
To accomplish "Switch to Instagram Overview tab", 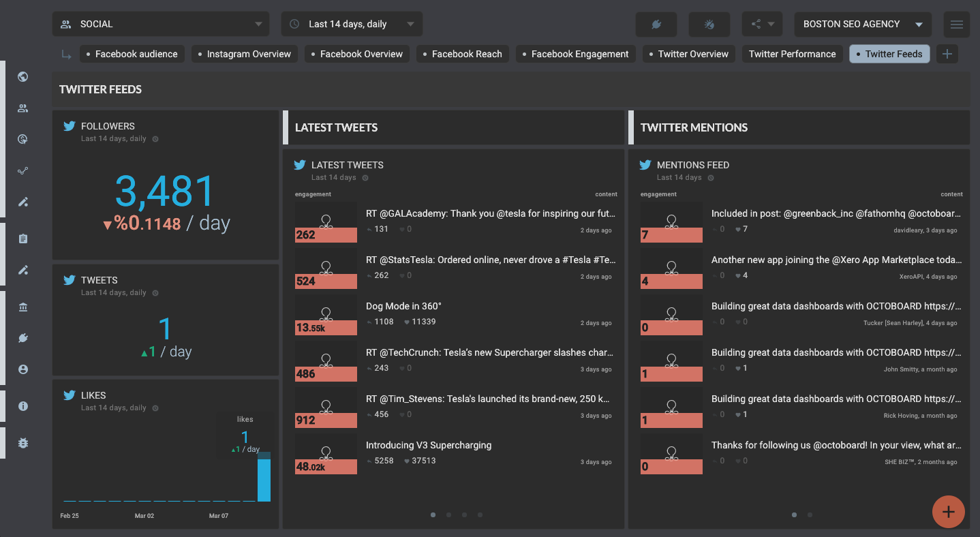I will (x=245, y=54).
